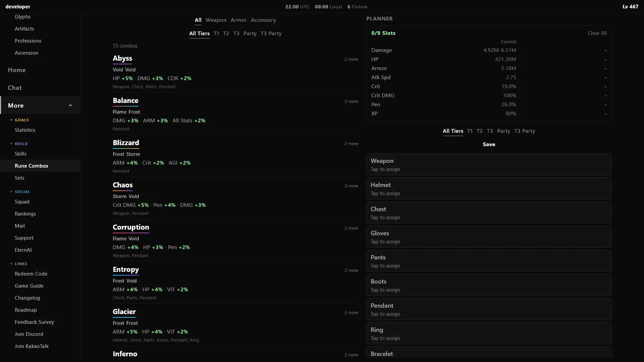
Task: Open the Chaos rune combo
Action: [122, 185]
